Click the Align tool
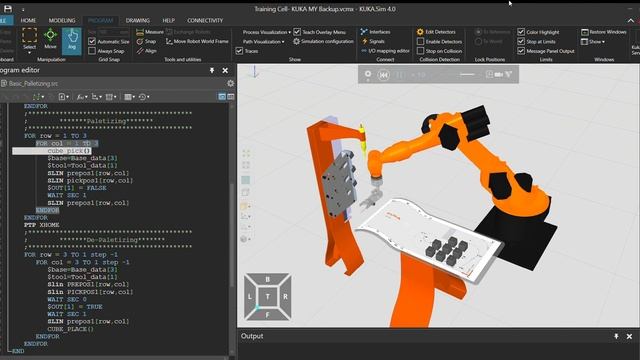 [146, 51]
